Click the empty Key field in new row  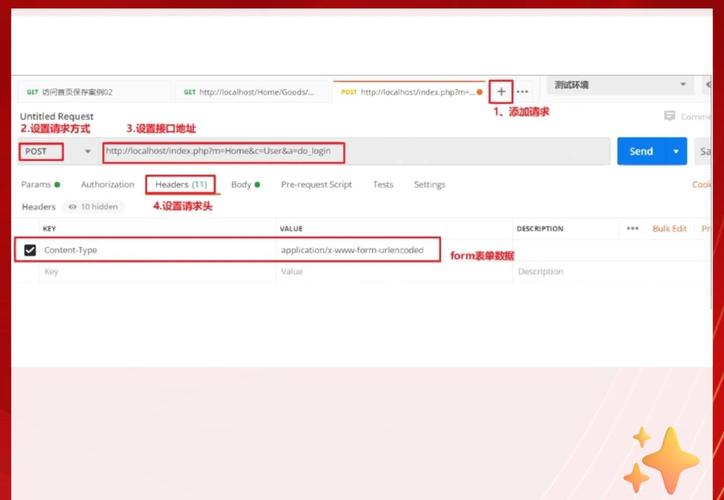150,272
